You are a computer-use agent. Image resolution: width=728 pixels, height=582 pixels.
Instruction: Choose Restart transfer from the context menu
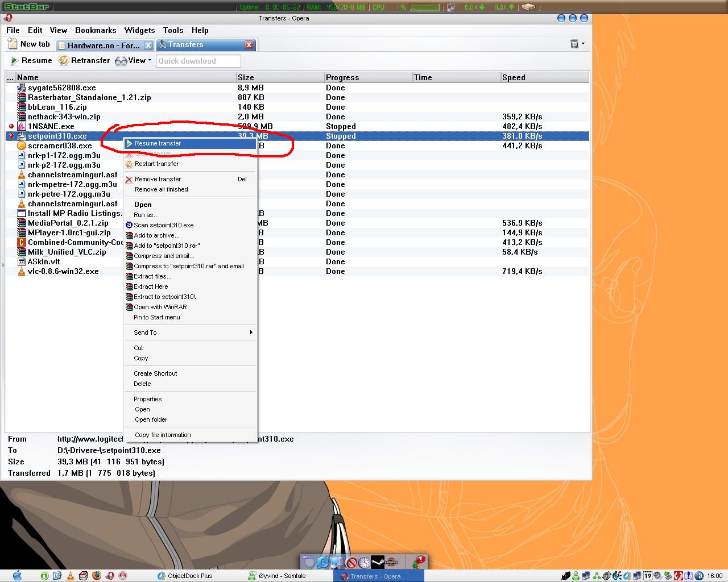click(190, 164)
